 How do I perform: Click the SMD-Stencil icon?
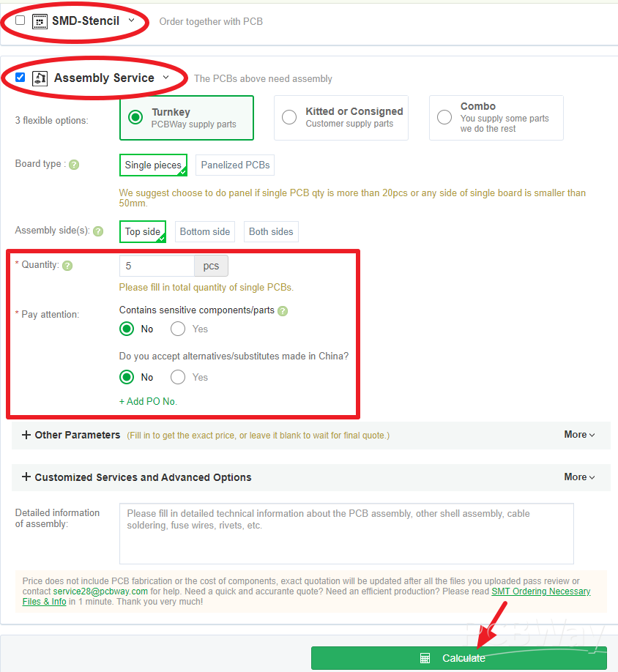tap(40, 21)
